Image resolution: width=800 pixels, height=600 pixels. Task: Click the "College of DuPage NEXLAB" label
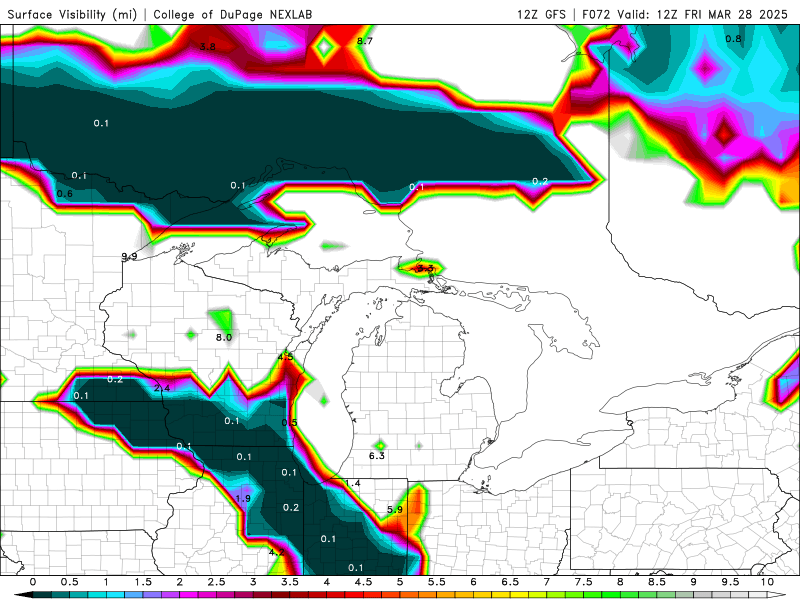click(233, 14)
